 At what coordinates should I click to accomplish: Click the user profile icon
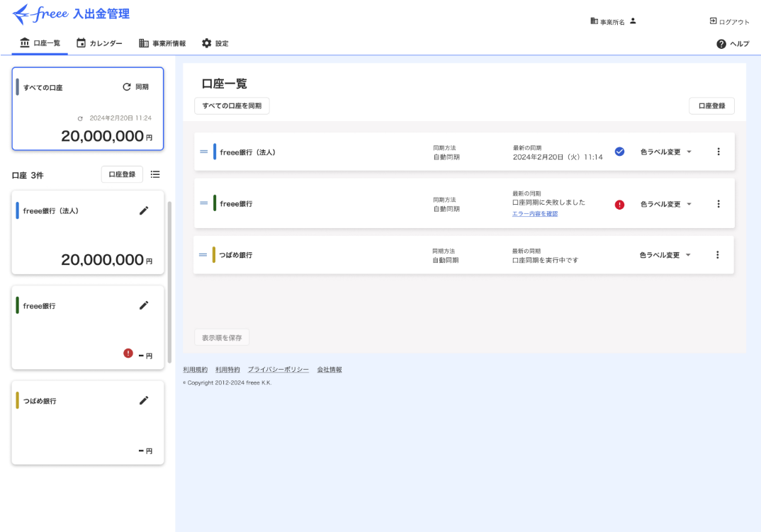point(633,21)
